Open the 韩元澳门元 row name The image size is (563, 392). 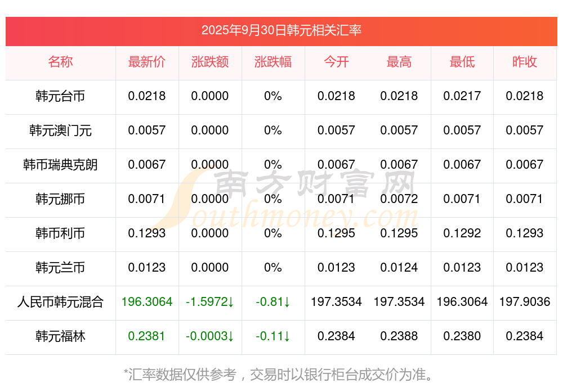(x=60, y=130)
